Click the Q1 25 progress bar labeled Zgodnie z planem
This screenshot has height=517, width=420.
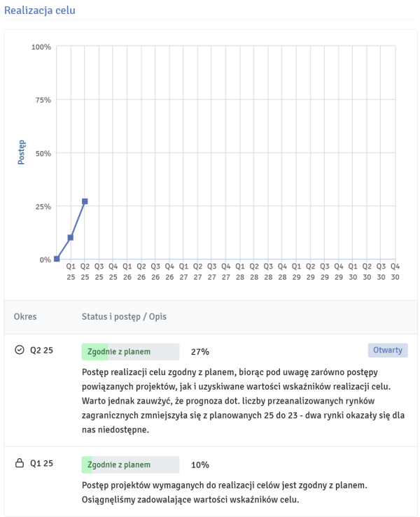tap(130, 465)
